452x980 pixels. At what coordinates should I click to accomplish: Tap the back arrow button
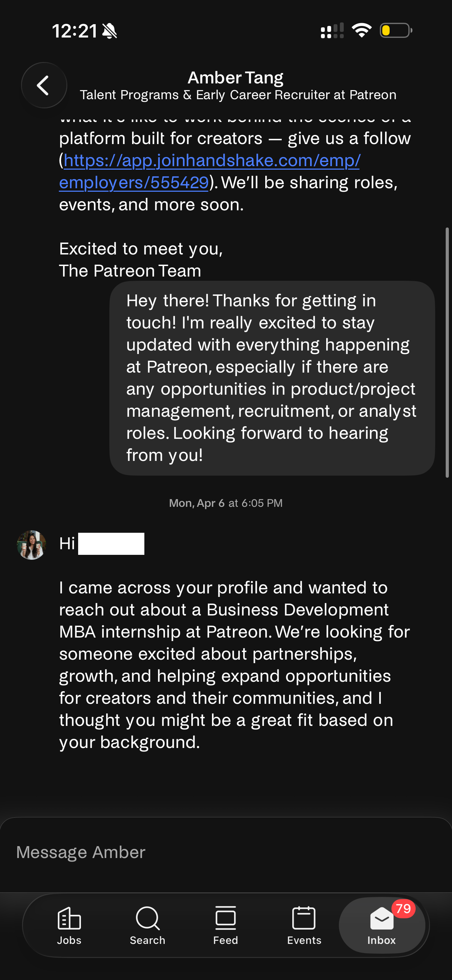click(x=44, y=85)
